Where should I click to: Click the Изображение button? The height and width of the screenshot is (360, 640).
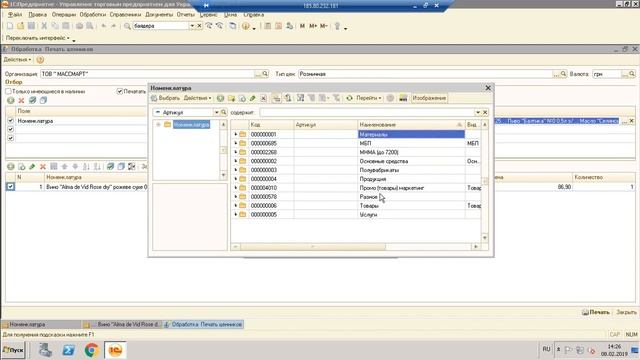(429, 98)
